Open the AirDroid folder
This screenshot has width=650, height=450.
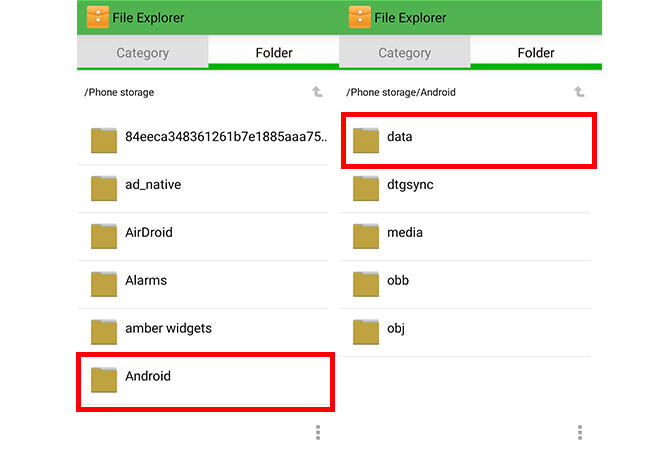pos(203,237)
